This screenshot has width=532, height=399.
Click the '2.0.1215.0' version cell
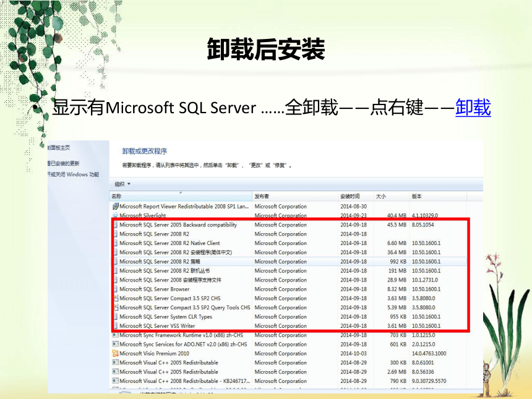point(423,344)
